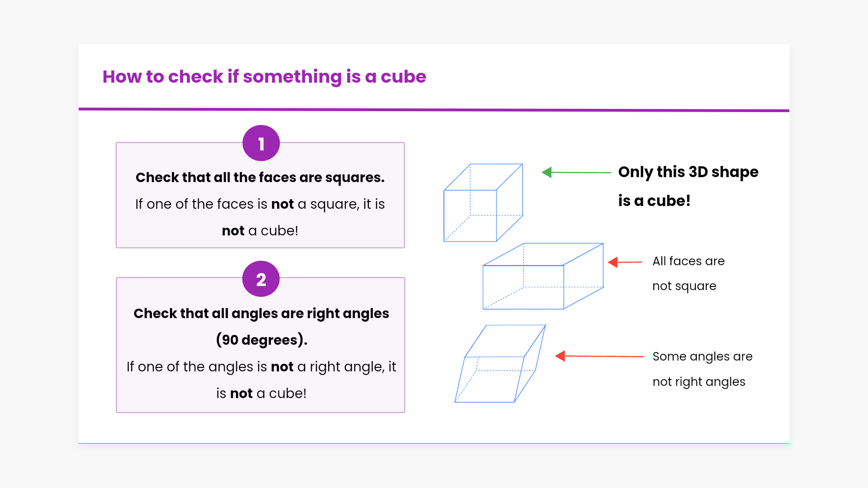Click the red arrow beside the rectangular prism
The width and height of the screenshot is (868, 488).
click(625, 262)
